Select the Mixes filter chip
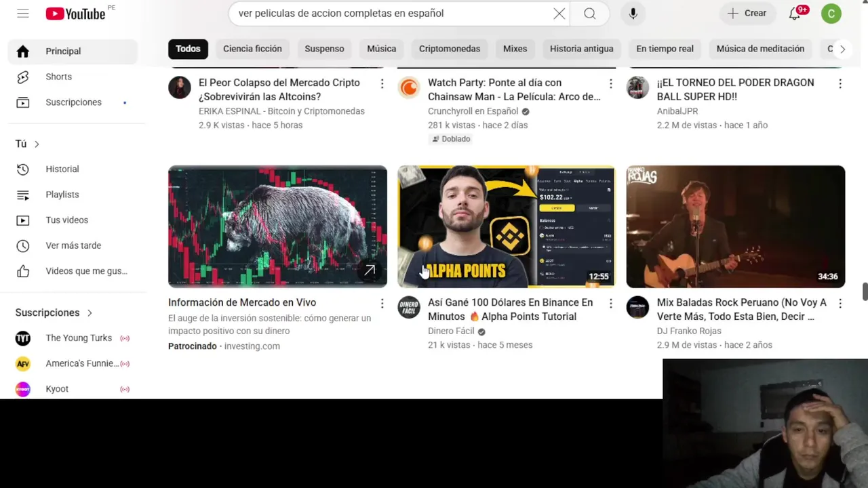Viewport: 868px width, 488px height. click(x=515, y=49)
